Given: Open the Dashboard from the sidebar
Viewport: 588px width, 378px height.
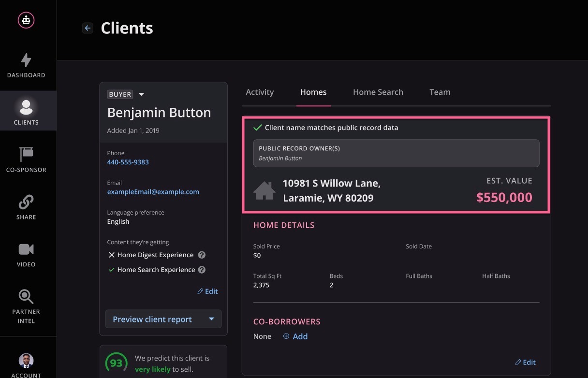Looking at the screenshot, I should pyautogui.click(x=26, y=66).
